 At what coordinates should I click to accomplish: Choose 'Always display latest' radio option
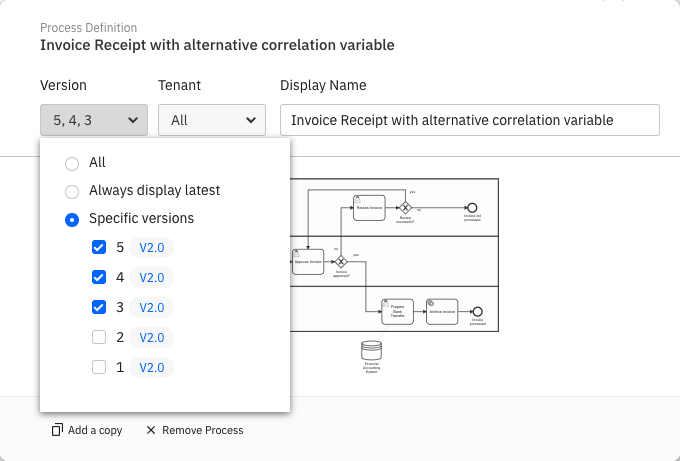pyautogui.click(x=72, y=191)
